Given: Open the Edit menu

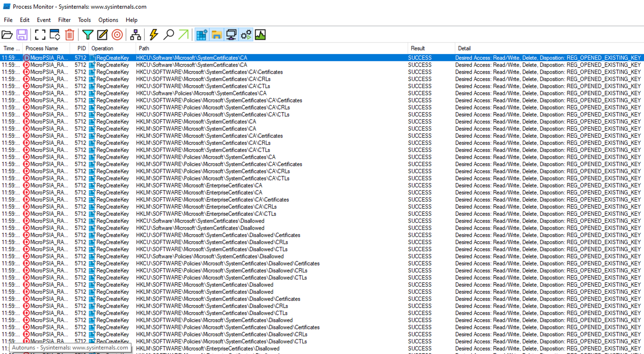Looking at the screenshot, I should tap(24, 20).
